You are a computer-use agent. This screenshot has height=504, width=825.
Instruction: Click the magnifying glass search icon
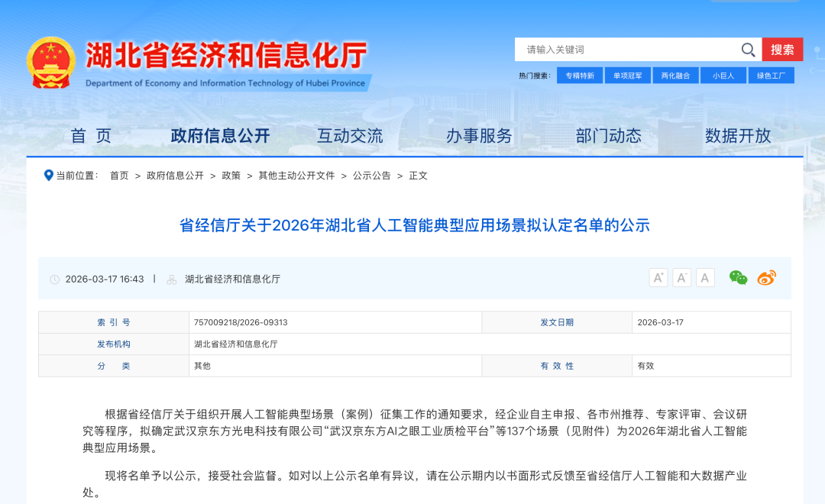[x=748, y=50]
